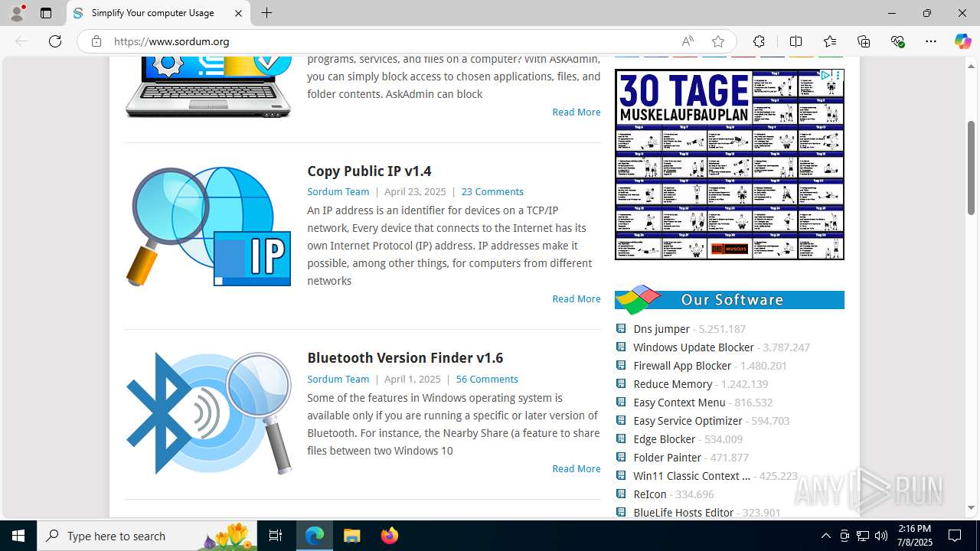The height and width of the screenshot is (551, 980).
Task: Open File Explorer from the taskbar
Action: 351,536
